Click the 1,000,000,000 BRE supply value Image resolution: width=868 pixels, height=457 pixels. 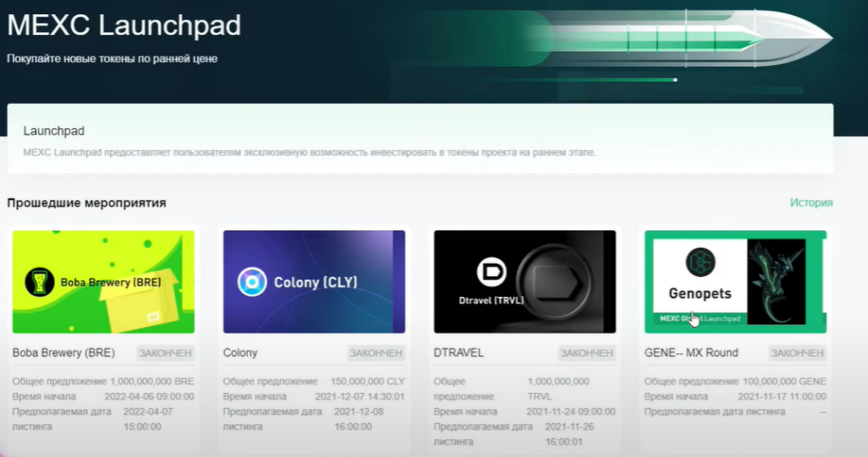(x=152, y=381)
